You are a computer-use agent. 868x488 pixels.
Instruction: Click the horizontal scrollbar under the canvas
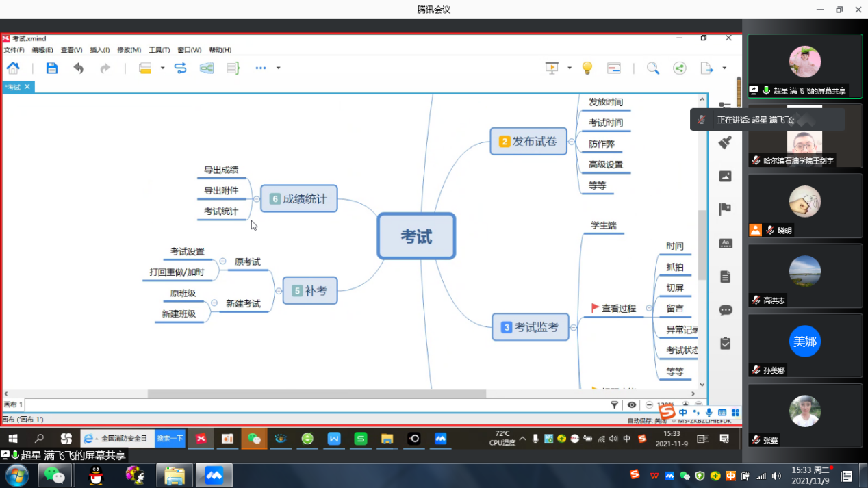click(316, 394)
